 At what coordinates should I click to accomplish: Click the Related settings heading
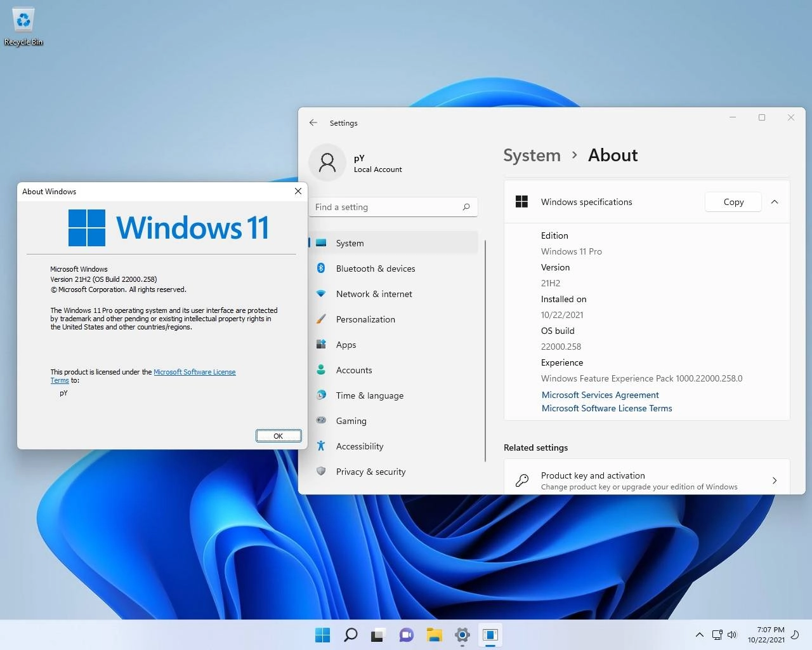click(535, 448)
